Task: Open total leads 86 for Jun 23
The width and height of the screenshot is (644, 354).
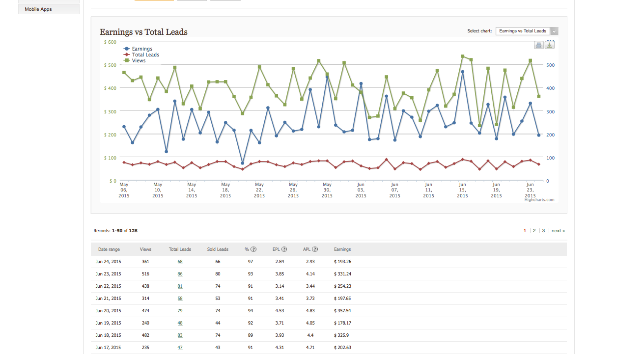Action: pos(180,274)
